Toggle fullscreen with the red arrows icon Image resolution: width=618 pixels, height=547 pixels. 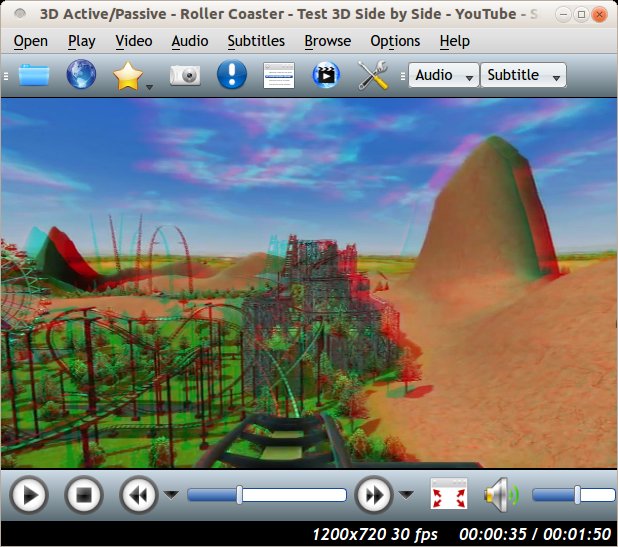(449, 494)
